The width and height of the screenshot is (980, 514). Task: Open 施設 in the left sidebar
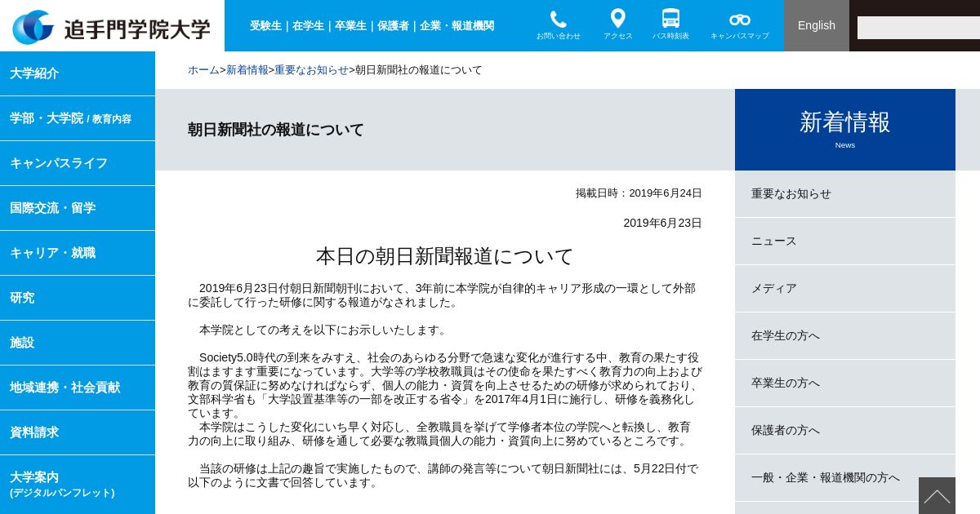[78, 343]
